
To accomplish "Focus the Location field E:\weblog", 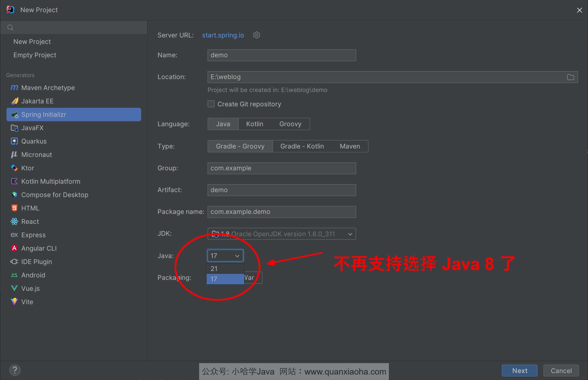I will pyautogui.click(x=393, y=77).
